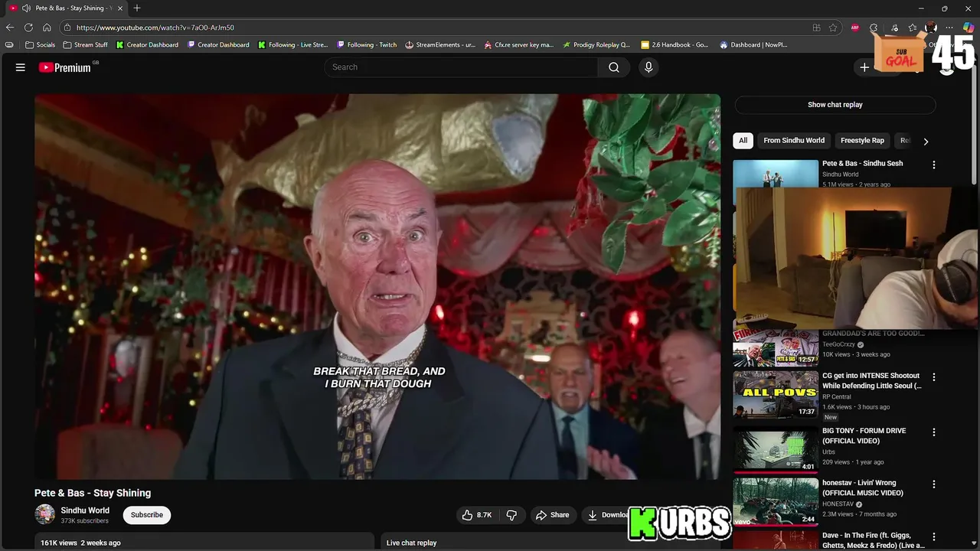The image size is (980, 551).
Task: Open the Create plus button
Action: point(864,67)
